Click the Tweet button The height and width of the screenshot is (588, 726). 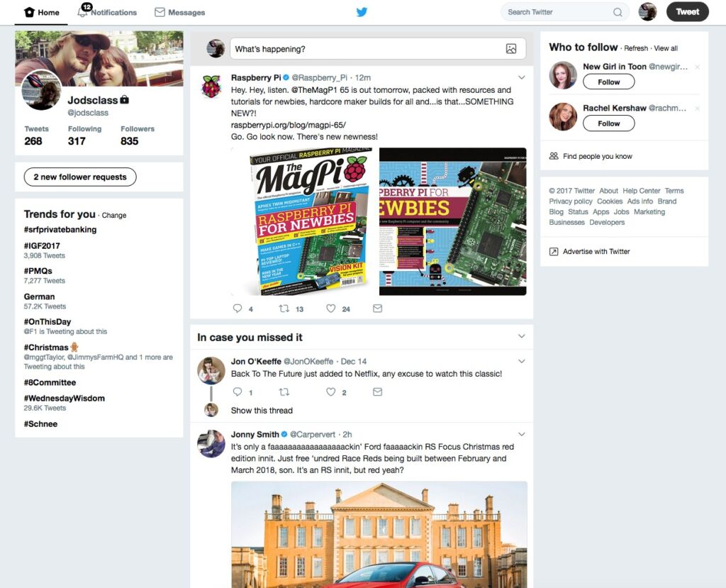(687, 12)
